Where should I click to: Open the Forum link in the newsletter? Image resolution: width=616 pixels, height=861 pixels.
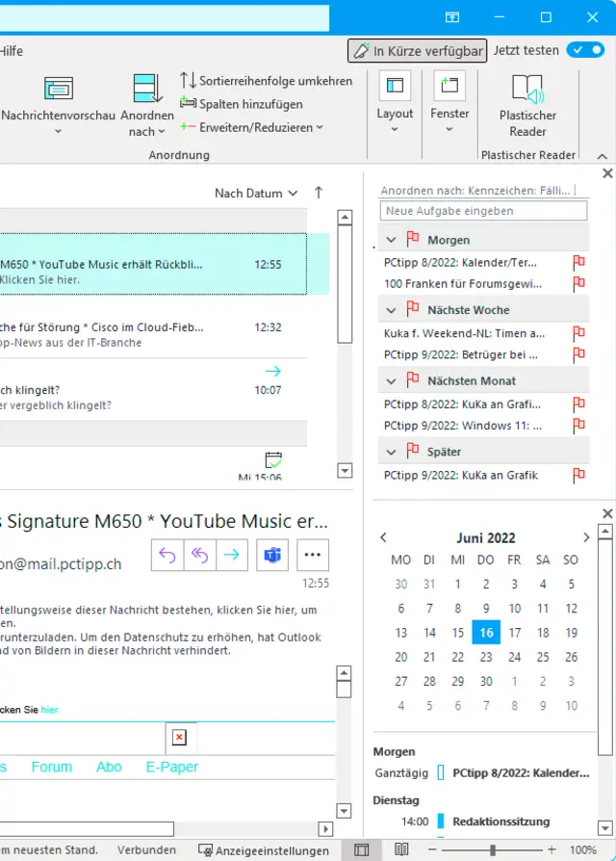point(52,767)
